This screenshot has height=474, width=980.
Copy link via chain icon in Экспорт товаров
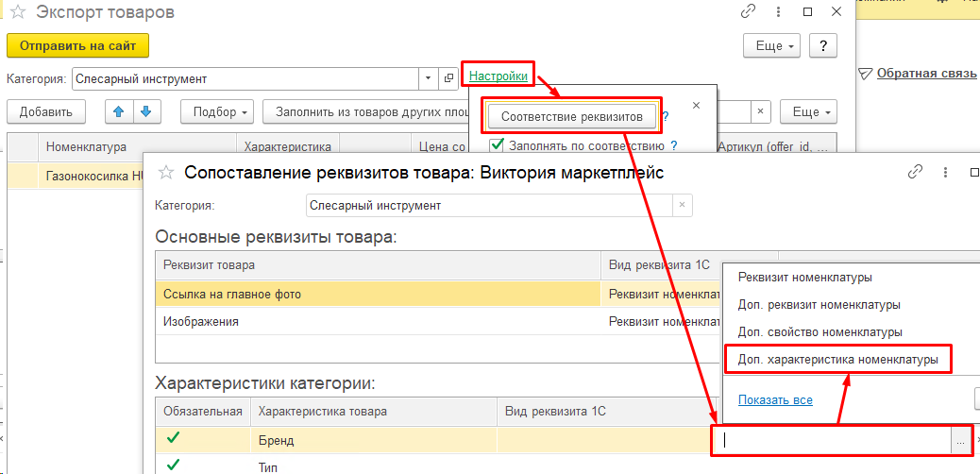coord(748,12)
